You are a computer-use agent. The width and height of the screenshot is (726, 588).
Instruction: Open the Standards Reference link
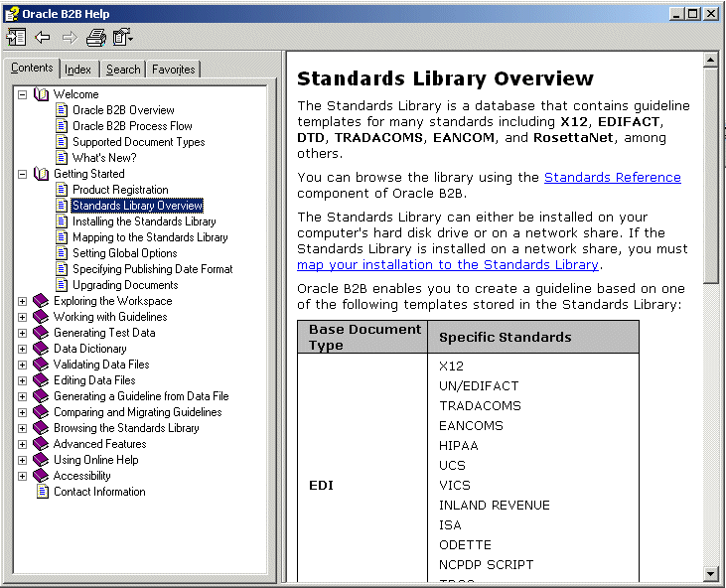[x=613, y=178]
